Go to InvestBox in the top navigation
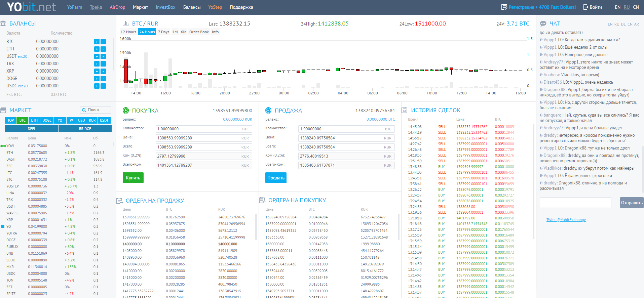Viewport: 644px width, 298px height. point(165,7)
